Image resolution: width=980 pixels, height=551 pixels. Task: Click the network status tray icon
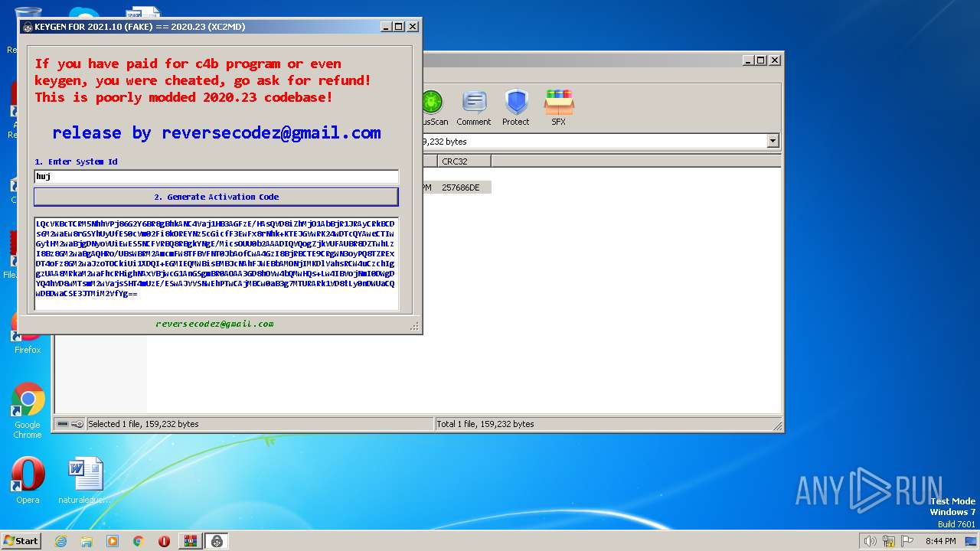click(x=889, y=541)
